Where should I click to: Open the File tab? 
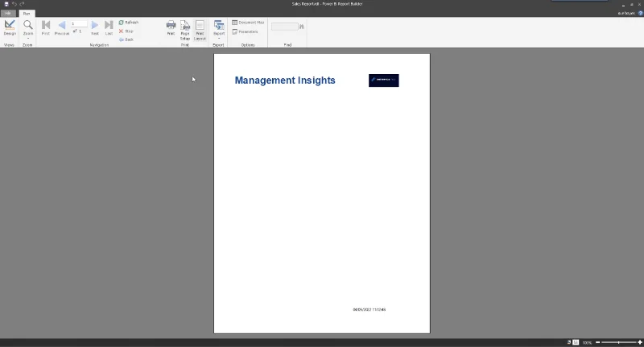tap(8, 14)
